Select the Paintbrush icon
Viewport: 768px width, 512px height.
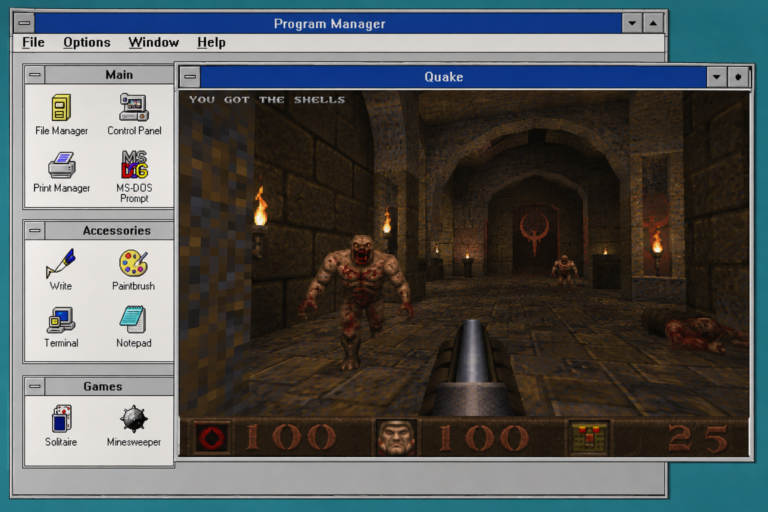click(133, 270)
